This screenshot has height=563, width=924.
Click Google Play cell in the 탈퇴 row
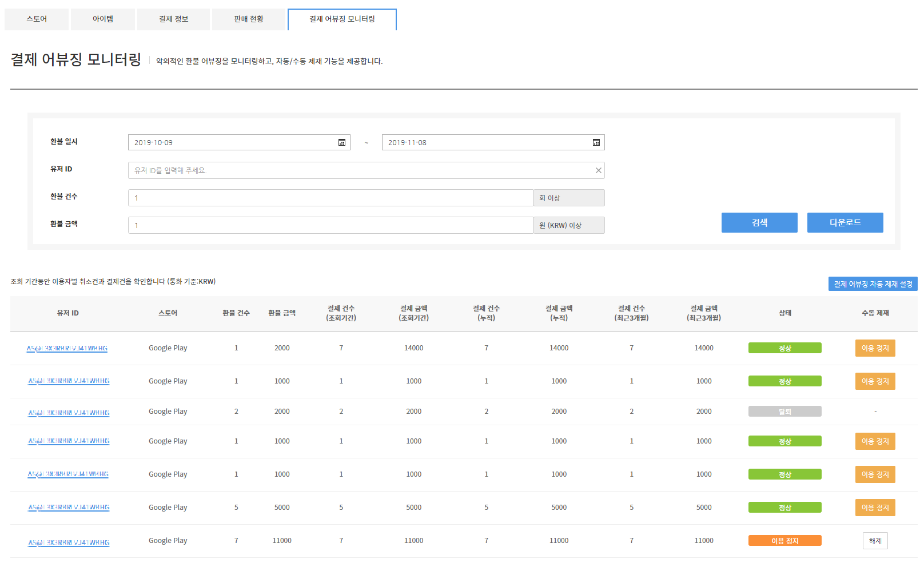(168, 412)
